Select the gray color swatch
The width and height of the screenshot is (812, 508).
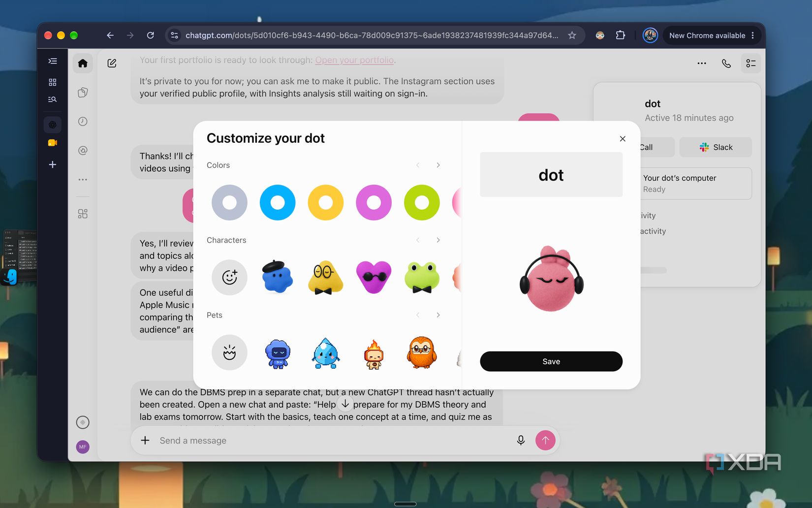229,202
